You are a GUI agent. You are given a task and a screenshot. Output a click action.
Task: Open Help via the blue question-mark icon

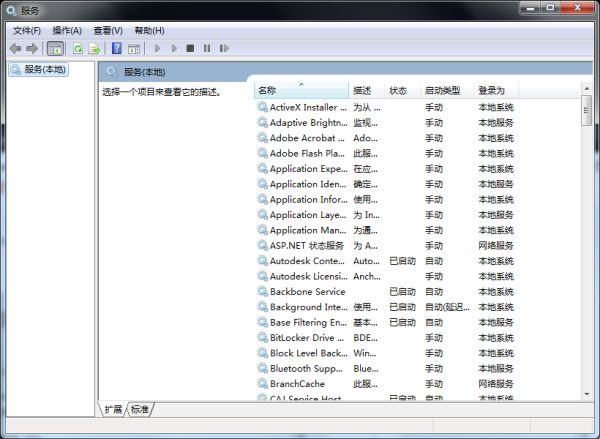117,48
